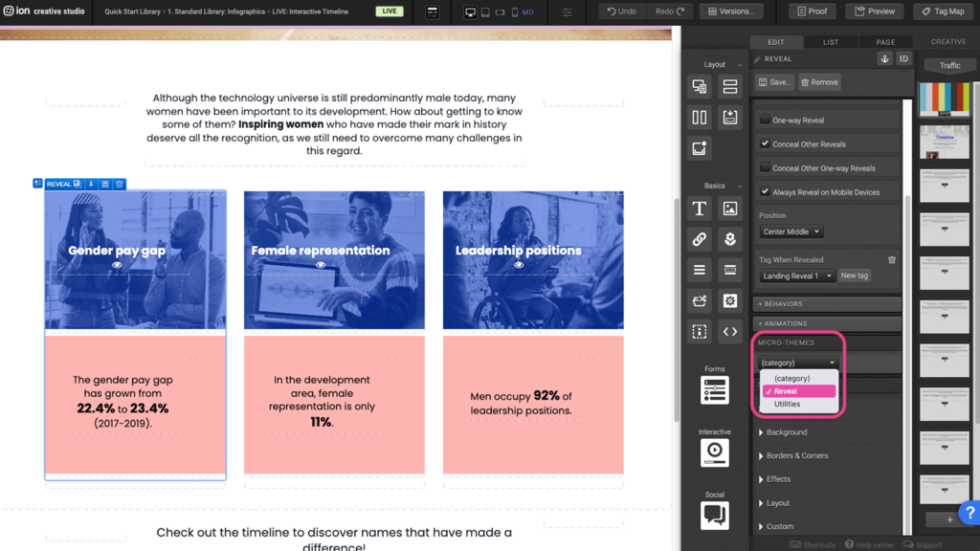Toggle eye icon under Leadership positions
This screenshot has height=551, width=980.
click(x=518, y=266)
